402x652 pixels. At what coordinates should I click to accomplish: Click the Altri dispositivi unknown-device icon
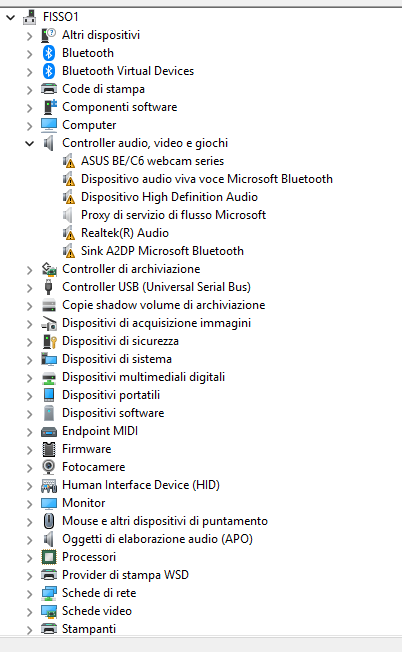coord(49,35)
